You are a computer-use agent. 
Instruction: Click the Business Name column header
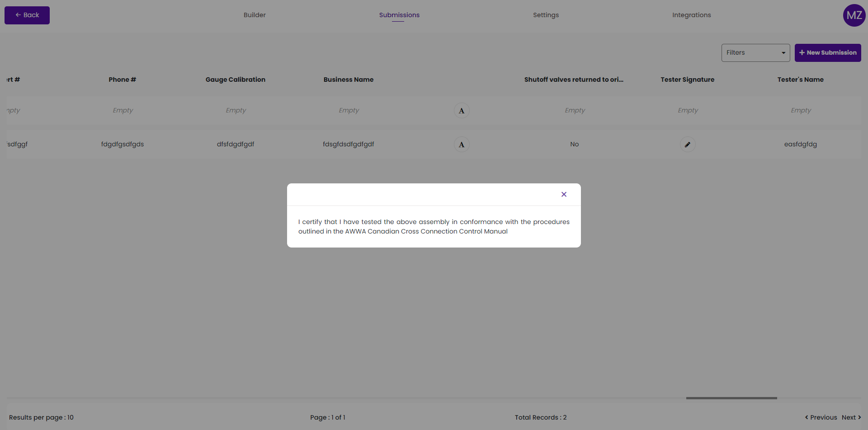tap(349, 79)
